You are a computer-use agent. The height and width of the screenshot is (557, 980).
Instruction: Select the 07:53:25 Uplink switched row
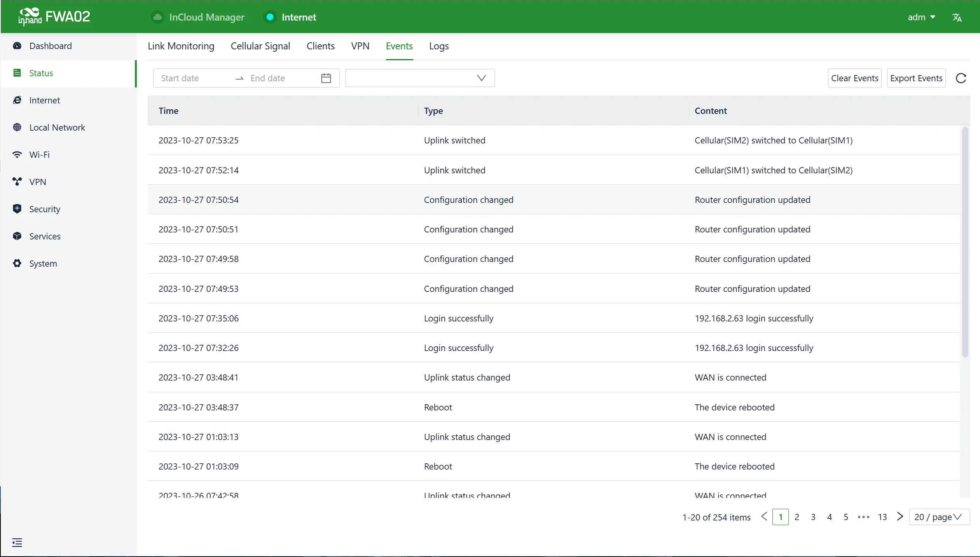pos(554,140)
